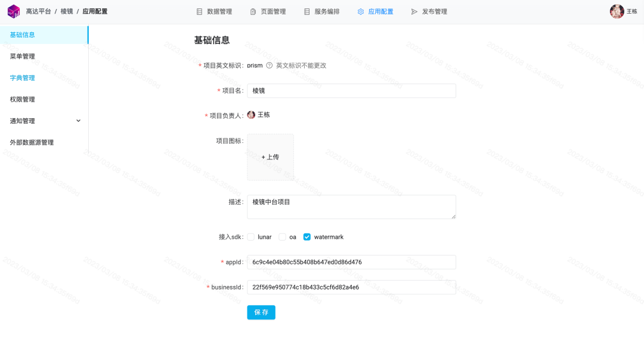Click the 王栋 username in the header
This screenshot has height=351, width=644.
coord(631,12)
